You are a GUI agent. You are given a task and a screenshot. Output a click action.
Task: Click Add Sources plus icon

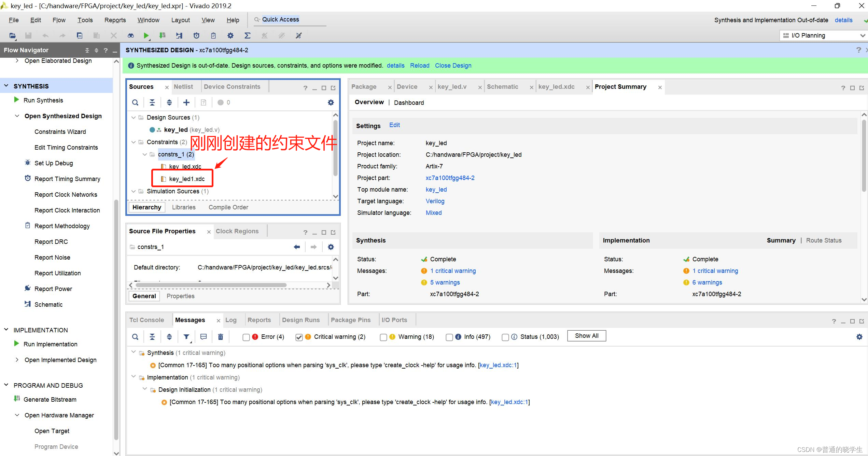pos(186,102)
